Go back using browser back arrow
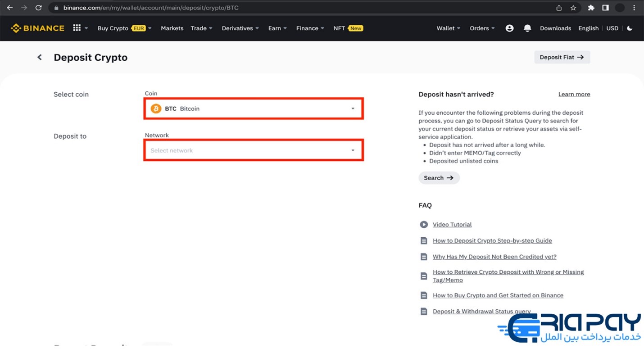 (x=10, y=8)
